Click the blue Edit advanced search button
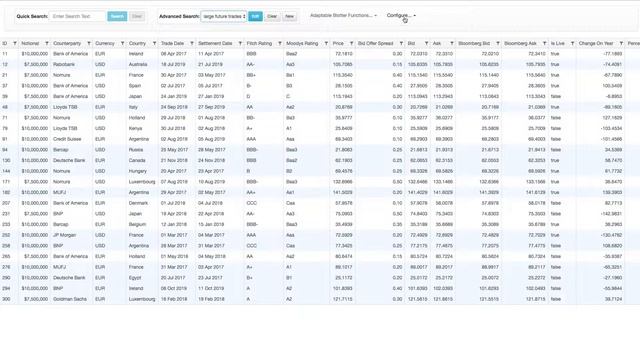 (256, 16)
